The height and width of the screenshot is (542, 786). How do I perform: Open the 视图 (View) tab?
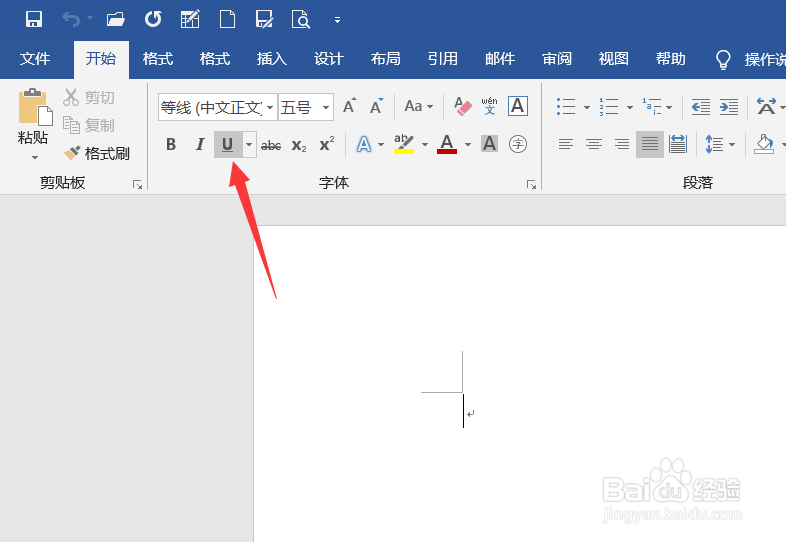click(x=614, y=59)
